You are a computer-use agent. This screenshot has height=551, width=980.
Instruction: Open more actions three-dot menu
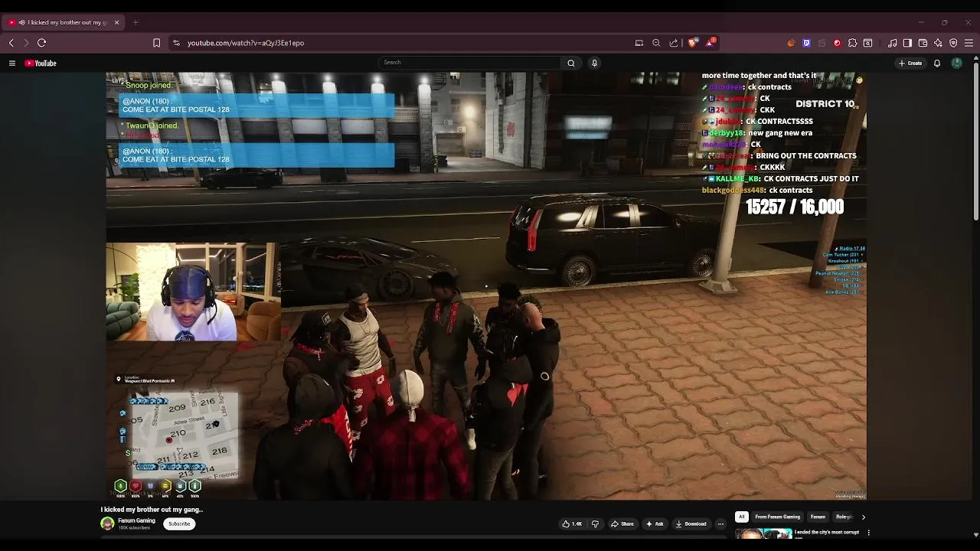720,524
